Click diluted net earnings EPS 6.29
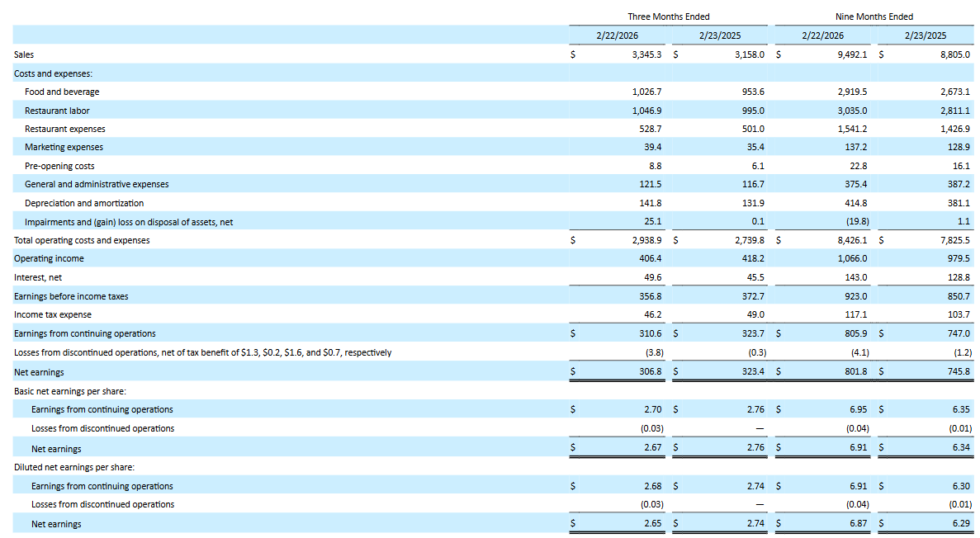 [962, 524]
